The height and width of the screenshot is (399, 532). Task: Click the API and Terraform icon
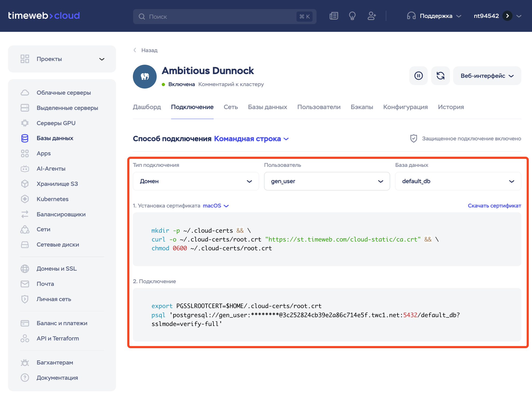(25, 338)
